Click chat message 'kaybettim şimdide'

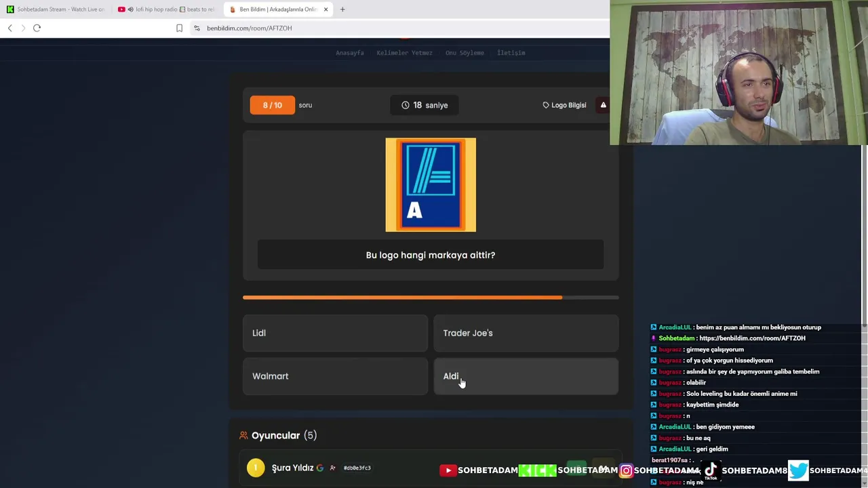(712, 405)
